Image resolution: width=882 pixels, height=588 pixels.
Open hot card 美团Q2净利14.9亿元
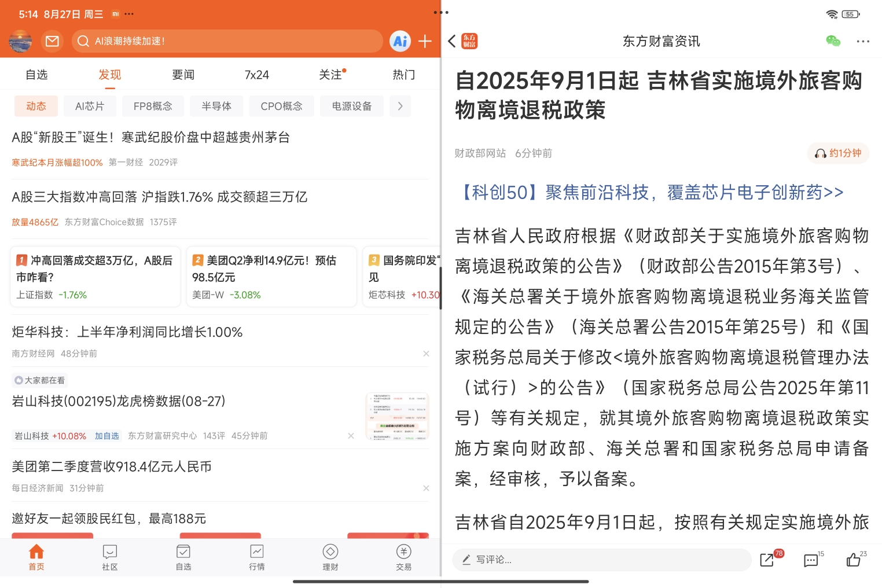pyautogui.click(x=271, y=277)
